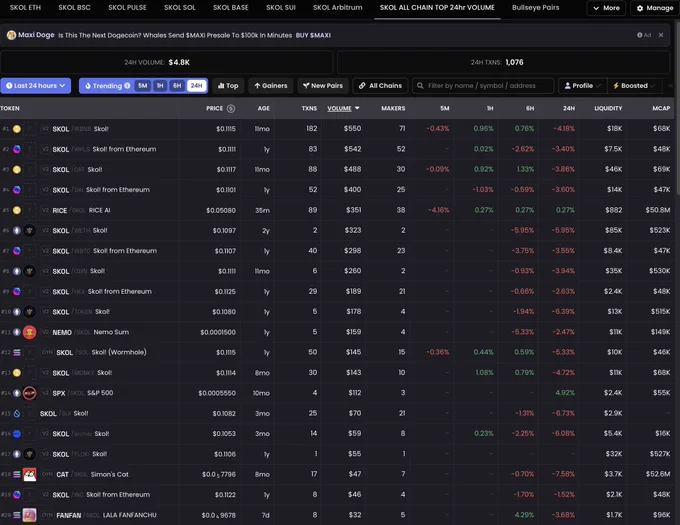Switch to SKOL PULSE tab

pos(127,8)
